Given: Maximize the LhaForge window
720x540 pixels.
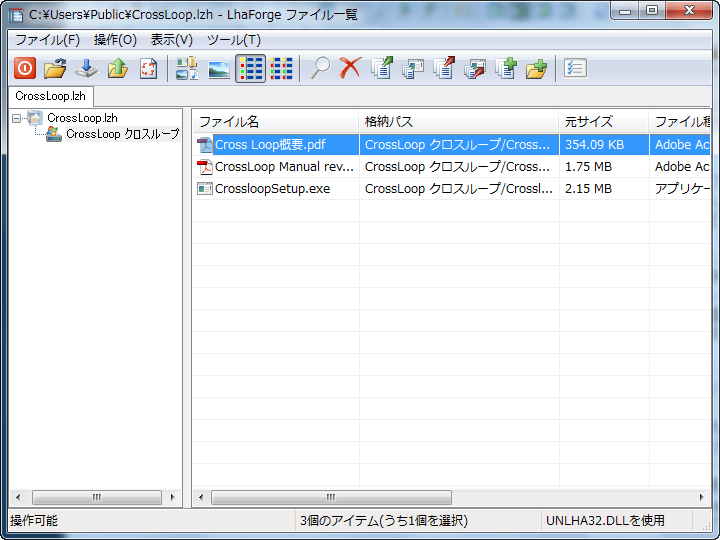Looking at the screenshot, I should (652, 10).
